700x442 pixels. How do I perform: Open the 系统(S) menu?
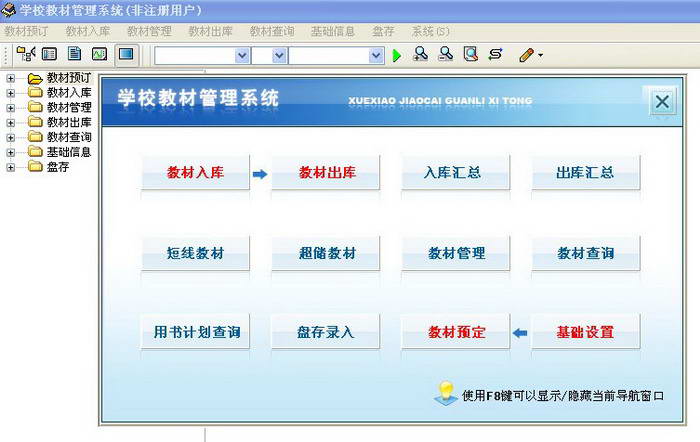(x=430, y=31)
